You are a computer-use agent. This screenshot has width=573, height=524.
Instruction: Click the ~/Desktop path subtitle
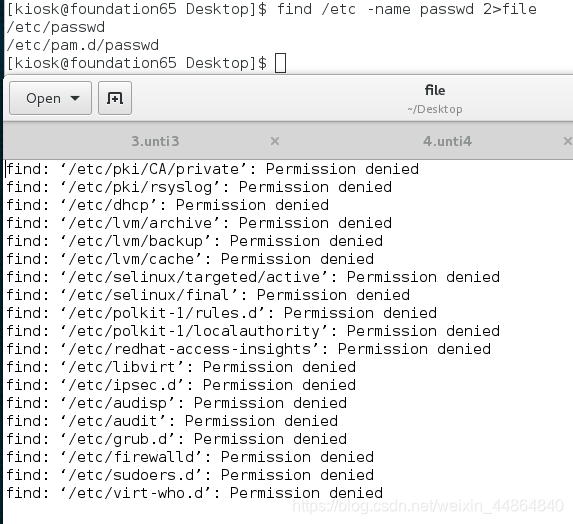[435, 109]
